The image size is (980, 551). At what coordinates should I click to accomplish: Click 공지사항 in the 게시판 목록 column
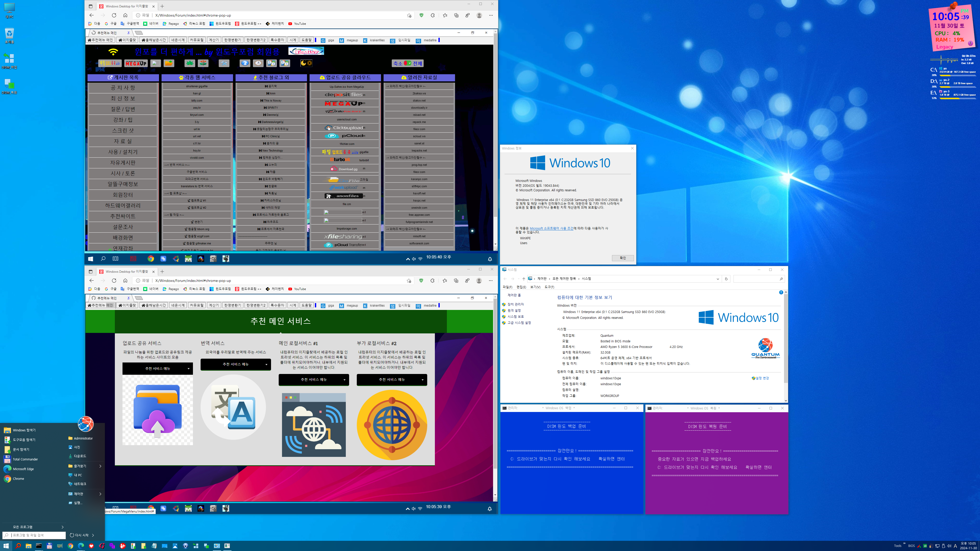(123, 88)
